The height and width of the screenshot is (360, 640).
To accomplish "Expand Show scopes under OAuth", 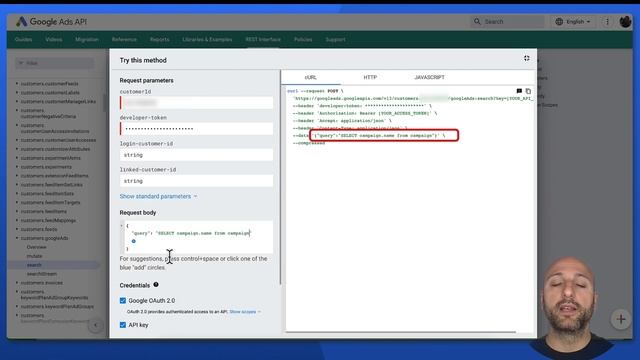I will (245, 312).
